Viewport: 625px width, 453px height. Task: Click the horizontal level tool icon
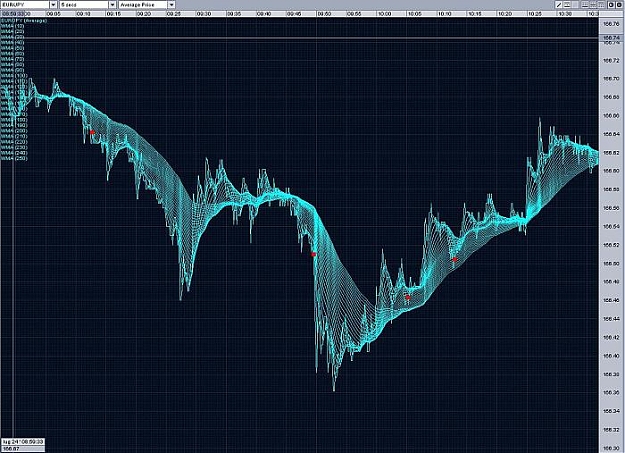[x=567, y=5]
